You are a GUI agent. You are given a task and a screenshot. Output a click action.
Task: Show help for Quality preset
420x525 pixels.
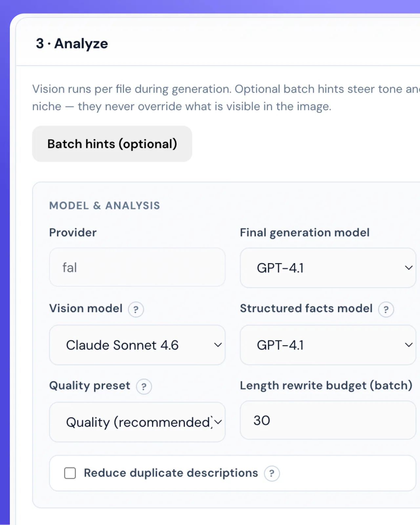pos(144,387)
